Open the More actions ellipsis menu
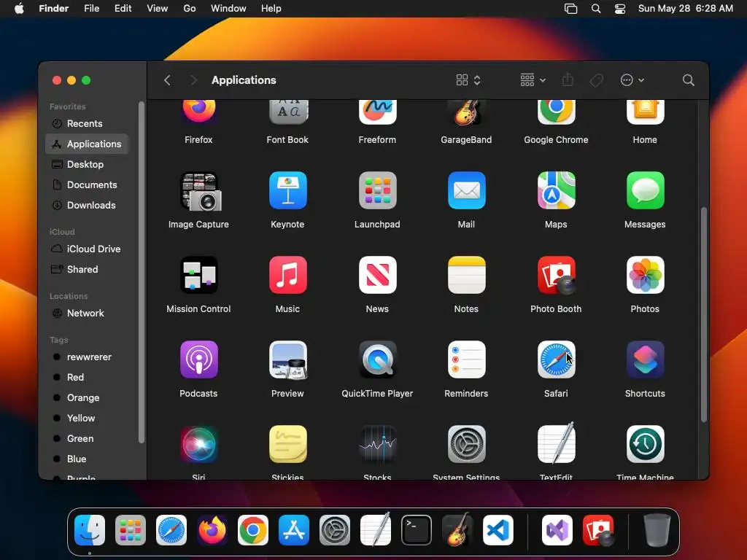This screenshot has width=747, height=560. [632, 80]
